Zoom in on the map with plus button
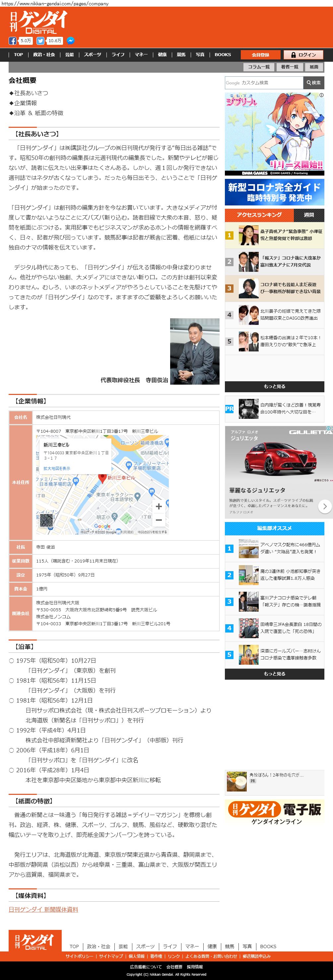This screenshot has height=980, width=333. click(x=159, y=506)
